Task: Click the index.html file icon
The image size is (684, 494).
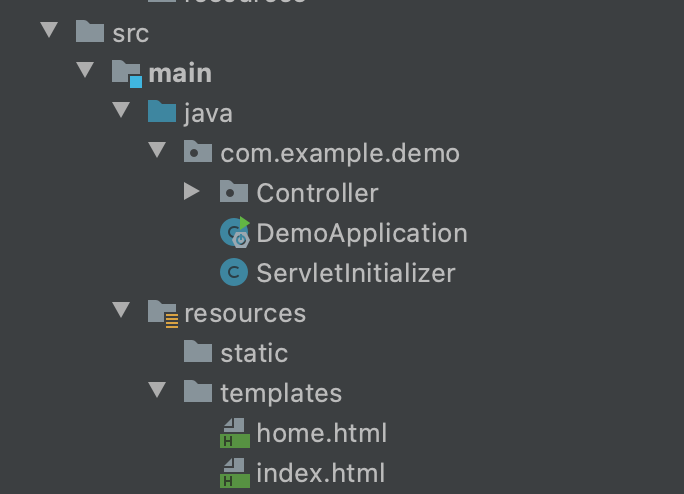Action: point(234,472)
